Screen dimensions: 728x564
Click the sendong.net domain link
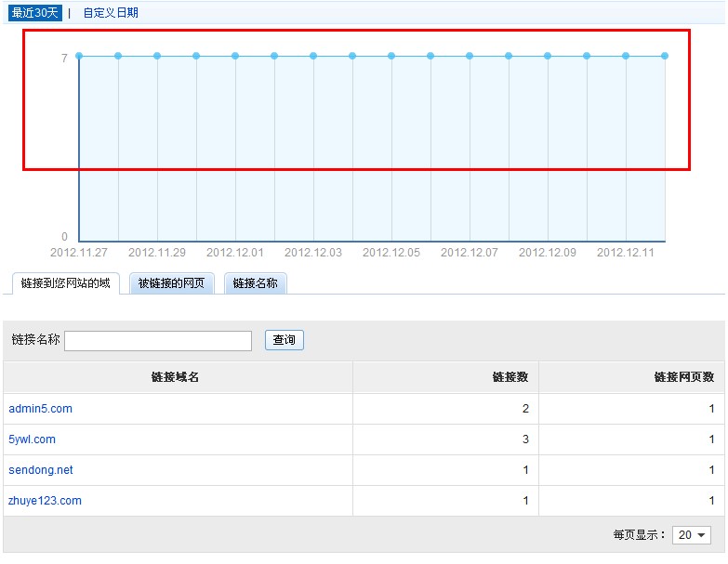pos(40,470)
